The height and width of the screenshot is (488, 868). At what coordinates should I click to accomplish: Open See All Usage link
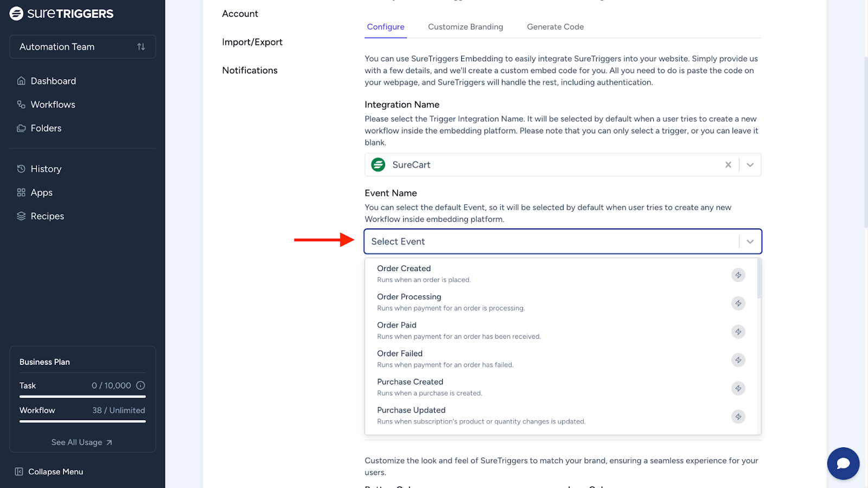pos(82,442)
